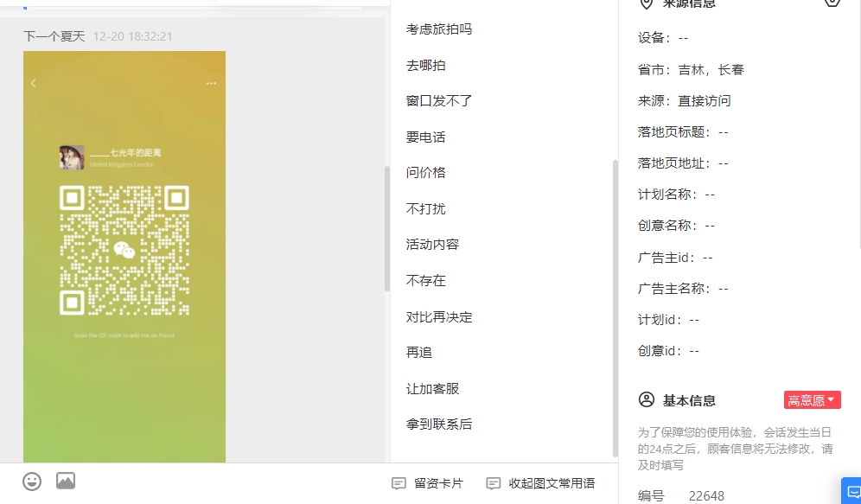Viewport: 861px width, 504px height.
Task: Click the message timestamp 12-20 18:32:21
Action: click(x=133, y=37)
